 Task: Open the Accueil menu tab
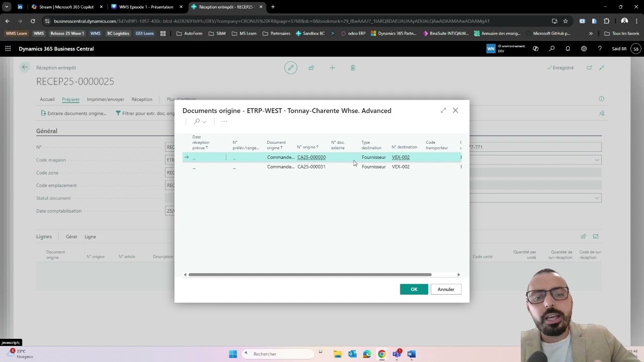[47, 99]
